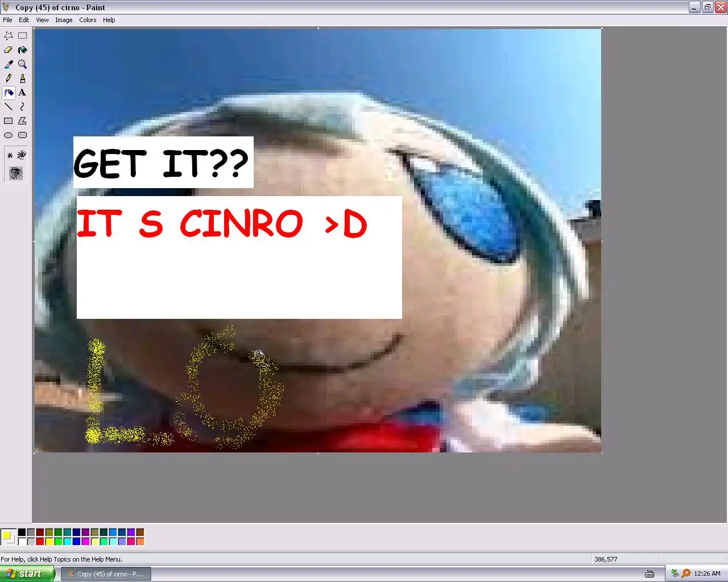The height and width of the screenshot is (582, 728).
Task: Click the green arrows icon in the system tray
Action: pos(675,573)
